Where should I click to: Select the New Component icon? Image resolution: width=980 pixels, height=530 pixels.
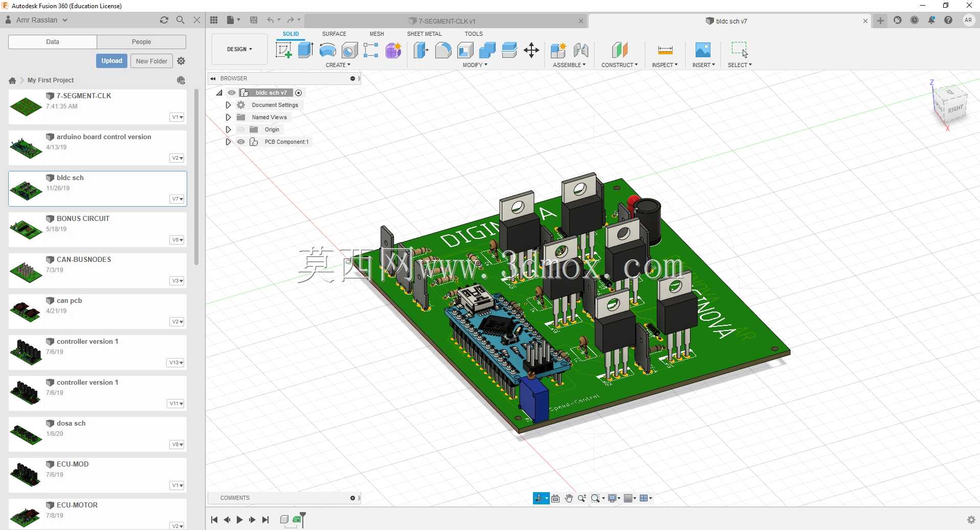(559, 50)
